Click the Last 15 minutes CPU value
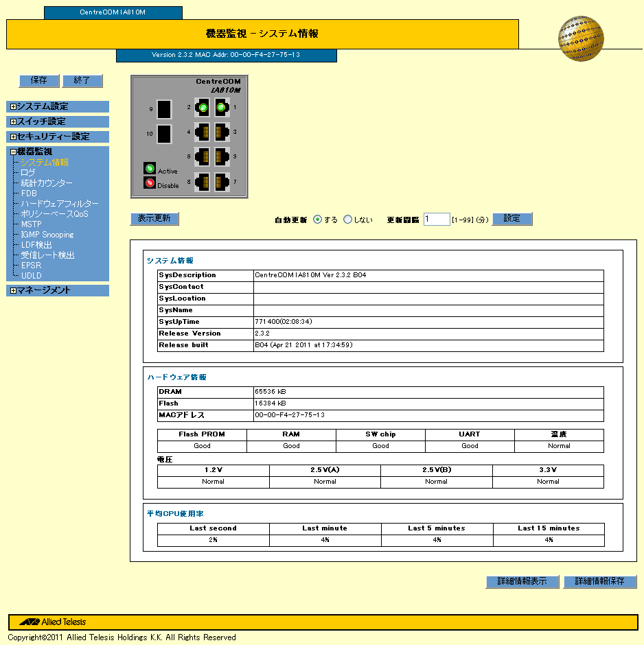The image size is (644, 645). tap(549, 540)
